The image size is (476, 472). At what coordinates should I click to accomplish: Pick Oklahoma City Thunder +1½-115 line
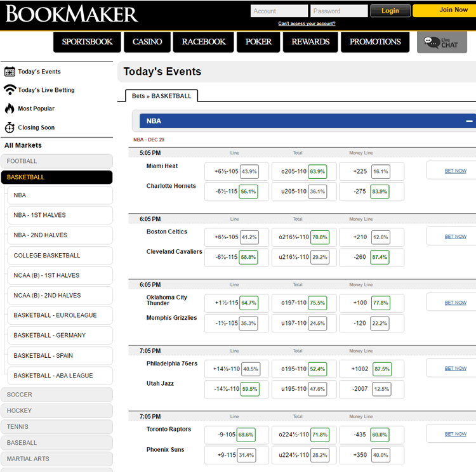point(237,303)
